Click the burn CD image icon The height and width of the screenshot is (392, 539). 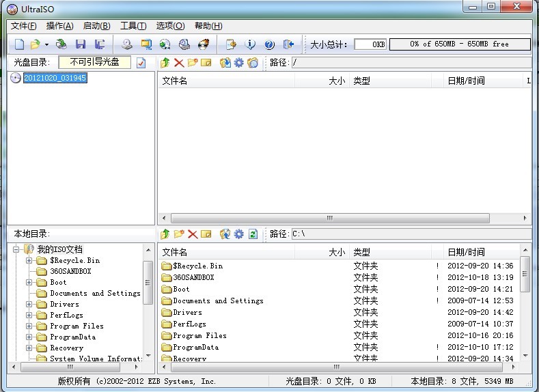pyautogui.click(x=204, y=44)
